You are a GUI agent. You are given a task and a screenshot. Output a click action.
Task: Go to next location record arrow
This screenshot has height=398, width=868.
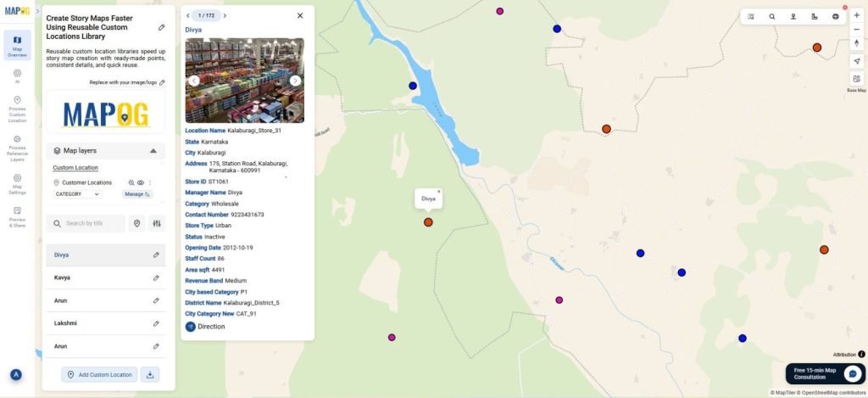tap(225, 15)
